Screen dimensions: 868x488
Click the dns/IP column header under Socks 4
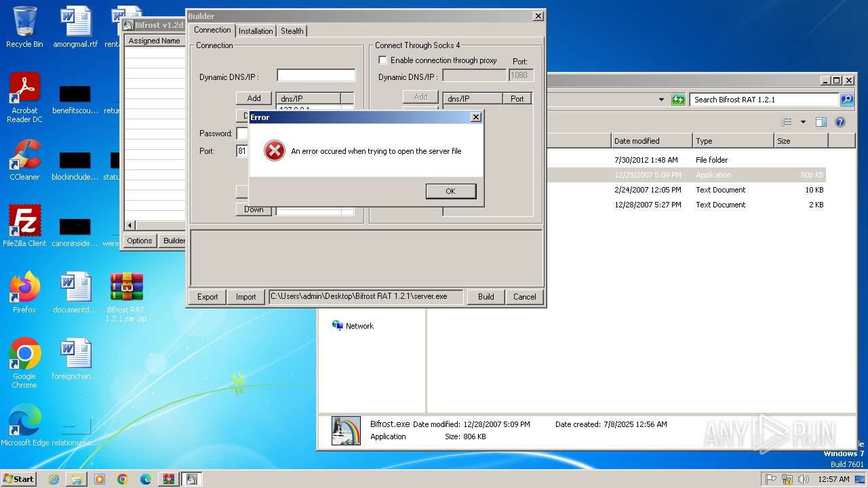[x=473, y=98]
